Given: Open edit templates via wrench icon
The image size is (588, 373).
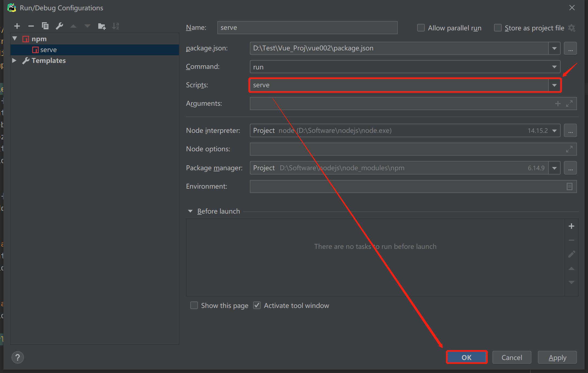Looking at the screenshot, I should pos(59,26).
